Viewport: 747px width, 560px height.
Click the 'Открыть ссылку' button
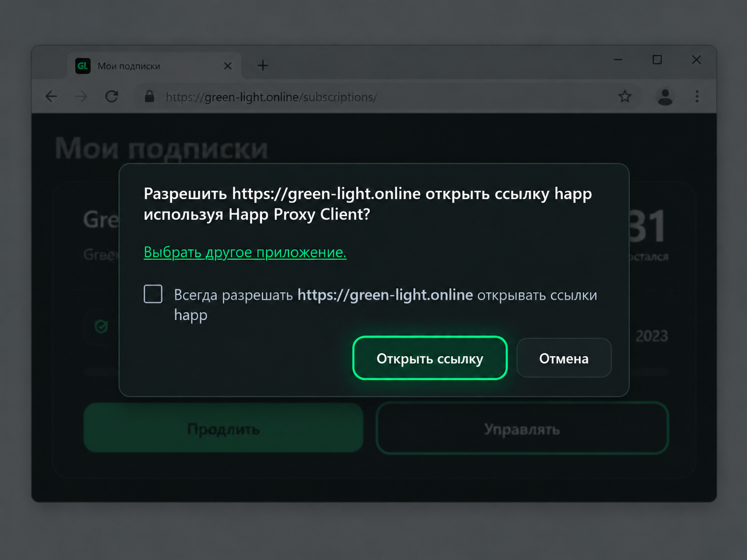coord(430,358)
